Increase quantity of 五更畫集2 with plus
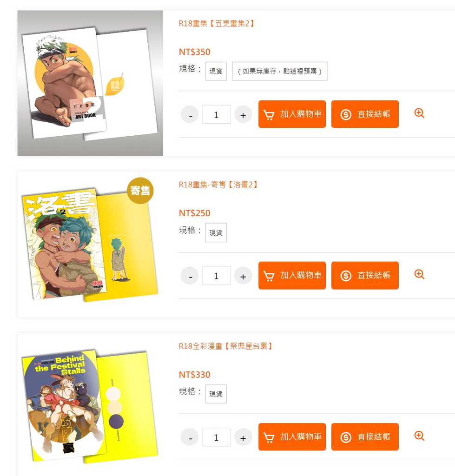This screenshot has height=476, width=455. [243, 114]
